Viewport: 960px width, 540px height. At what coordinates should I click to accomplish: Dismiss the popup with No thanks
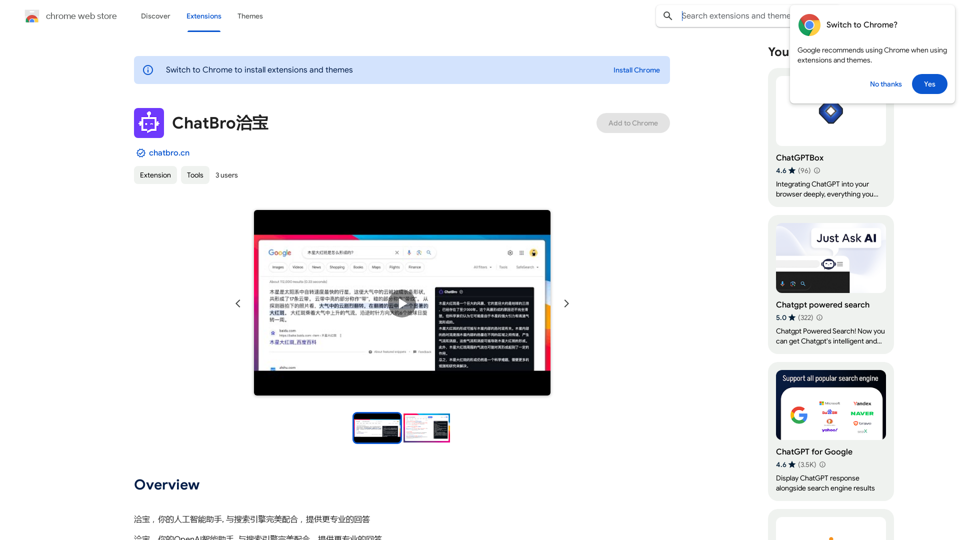(885, 84)
